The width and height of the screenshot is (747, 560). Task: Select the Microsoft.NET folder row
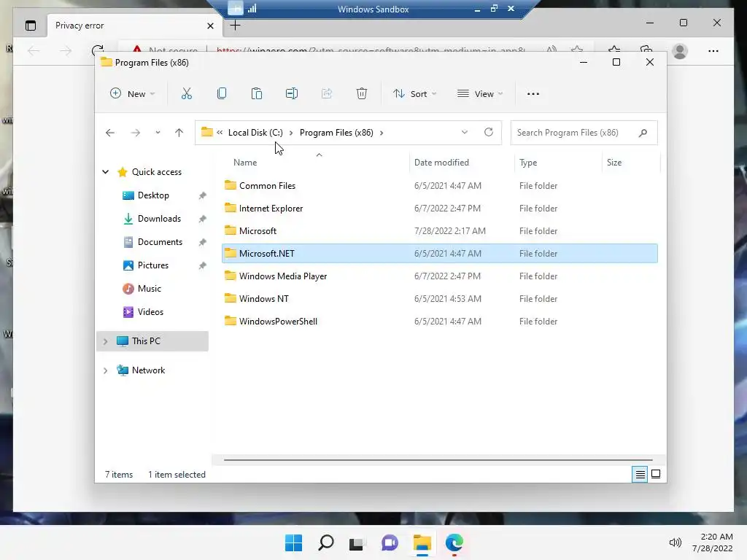tap(440, 253)
